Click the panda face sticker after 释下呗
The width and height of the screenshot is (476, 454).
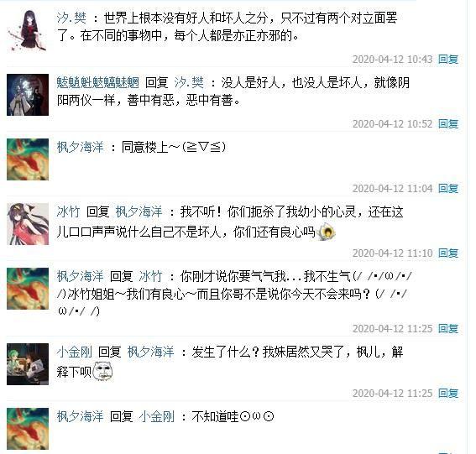[102, 371]
